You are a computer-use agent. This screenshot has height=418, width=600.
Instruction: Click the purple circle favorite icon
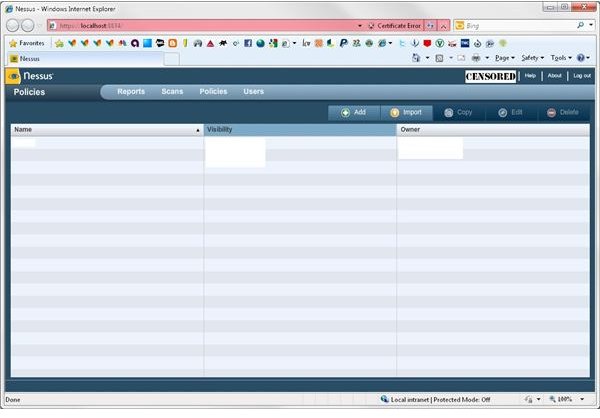[135, 43]
